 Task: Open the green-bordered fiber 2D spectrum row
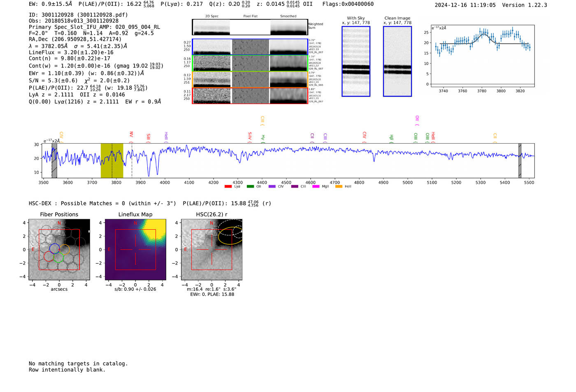[x=250, y=63]
